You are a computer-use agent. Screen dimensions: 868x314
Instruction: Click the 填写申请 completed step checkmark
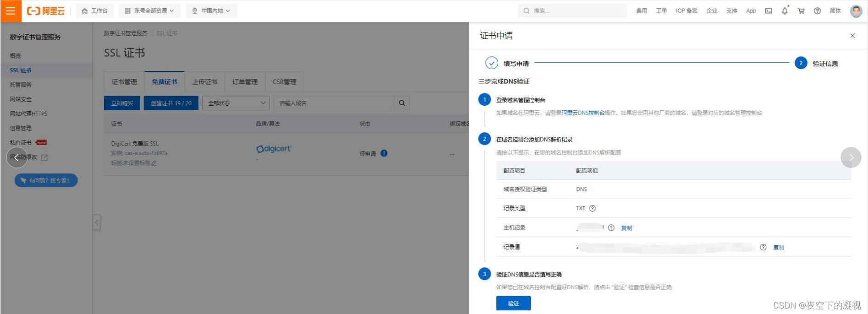491,63
